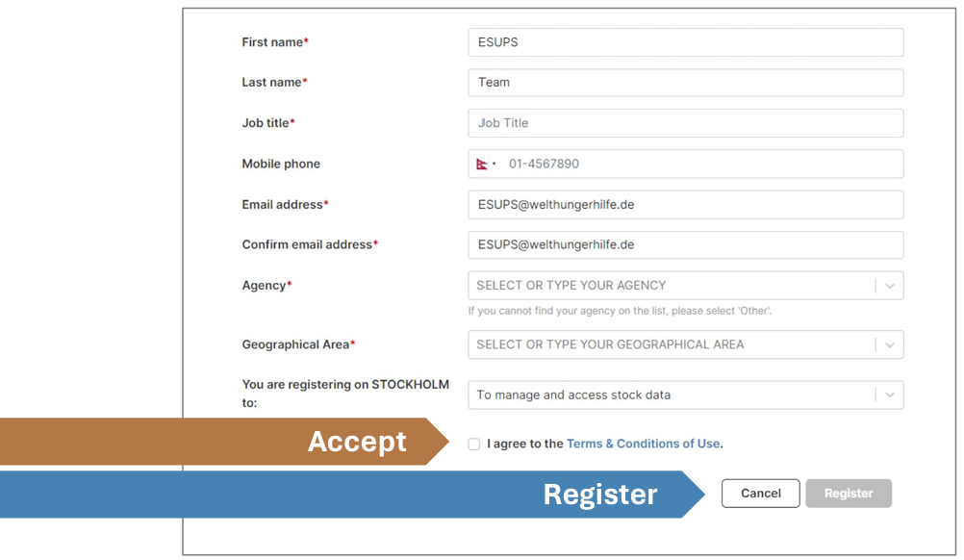Image resolution: width=964 pixels, height=560 pixels.
Task: Open the Terms & Conditions of Use link
Action: [x=643, y=445]
